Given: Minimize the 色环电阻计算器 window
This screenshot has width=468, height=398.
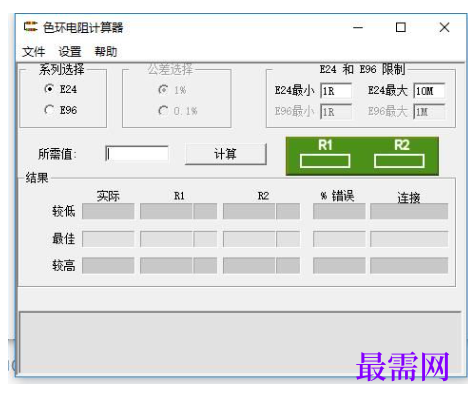Looking at the screenshot, I should tap(358, 27).
